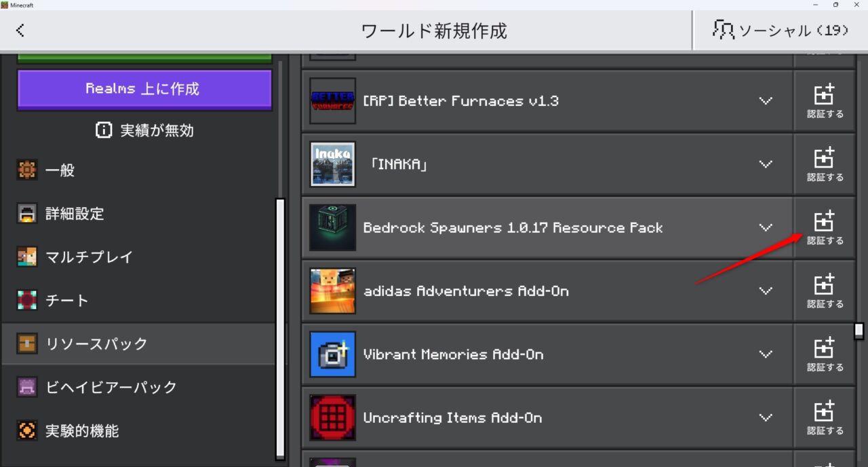The width and height of the screenshot is (868, 467).
Task: Click the sidebar vertical scrollbar
Action: click(280, 329)
